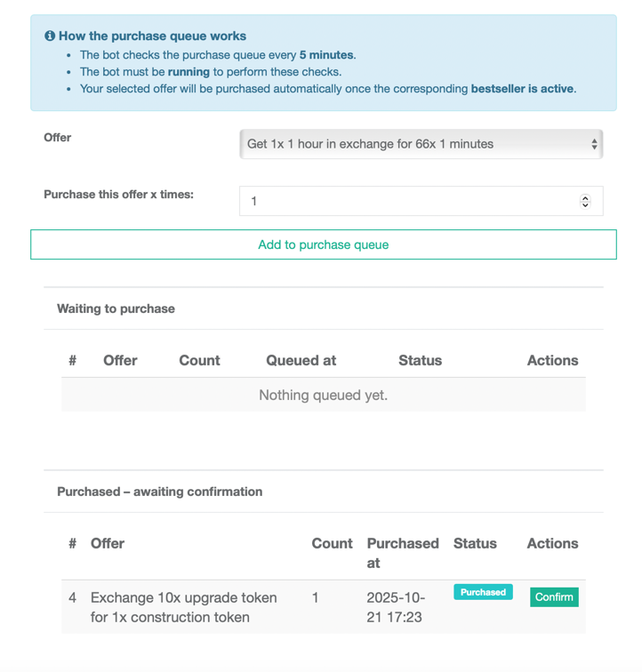The width and height of the screenshot is (642, 672).
Task: Click the Purchased – awaiting confirmation heading
Action: point(159,492)
